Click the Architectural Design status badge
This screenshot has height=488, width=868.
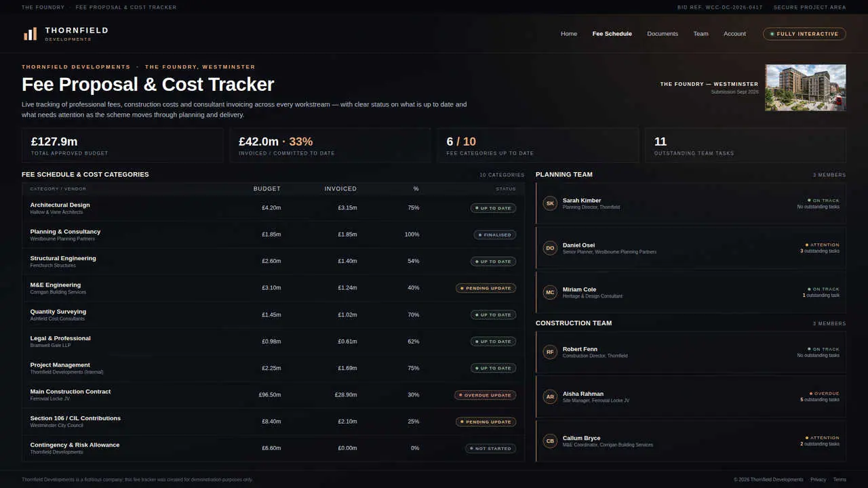pyautogui.click(x=493, y=208)
